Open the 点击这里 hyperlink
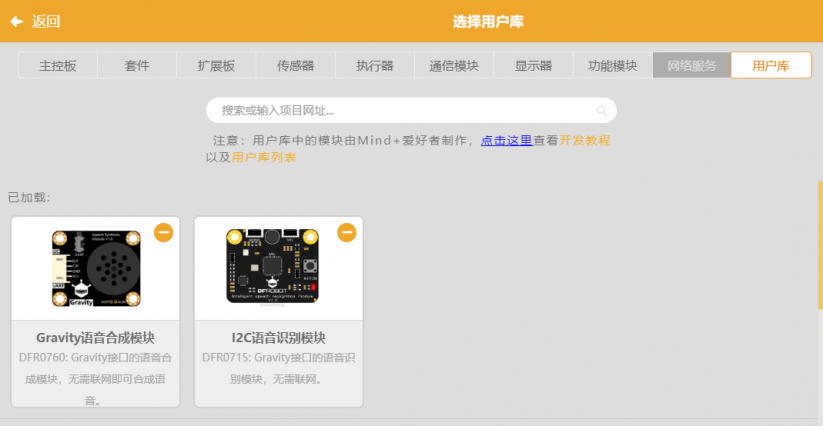The image size is (823, 426). click(507, 141)
